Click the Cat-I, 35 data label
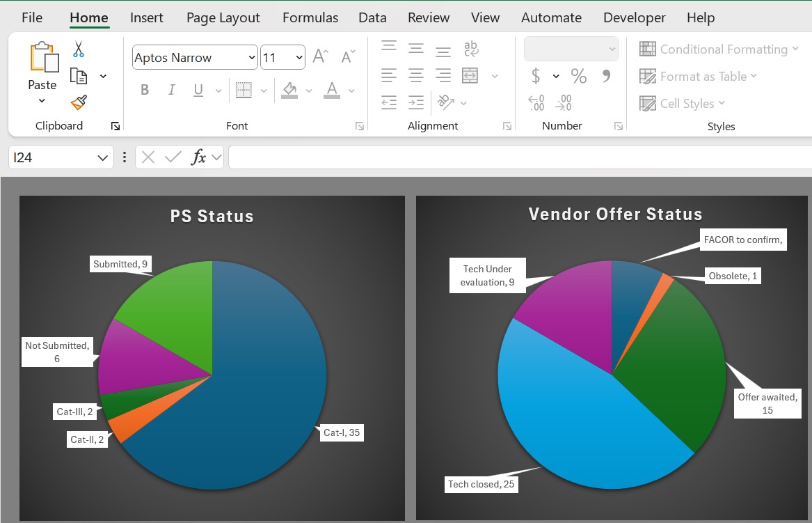This screenshot has height=523, width=812. [x=342, y=432]
